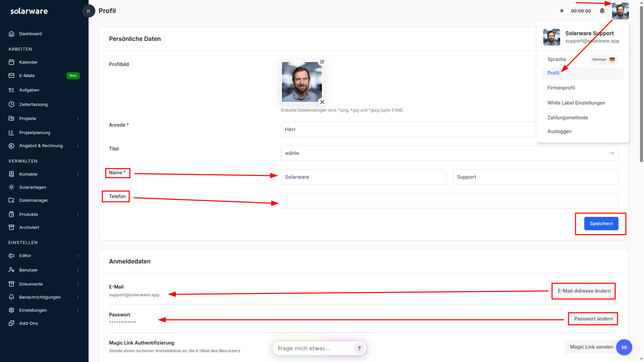Click the Benachrichtigungen bell icon in sidebar
This screenshot has width=644, height=362.
click(x=11, y=297)
